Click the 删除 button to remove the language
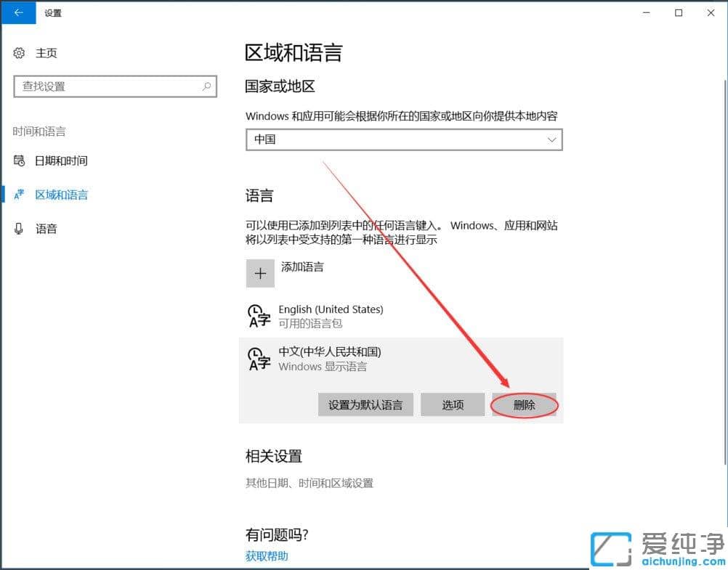Image resolution: width=728 pixels, height=570 pixels. click(524, 404)
